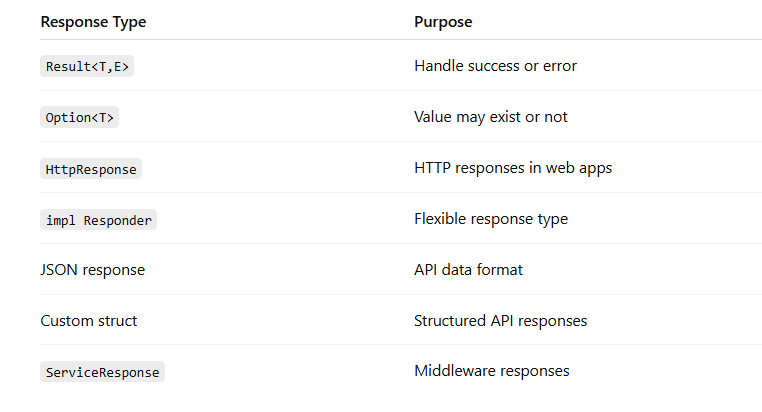Viewport: 762px width, 412px height.
Task: Click the Response Type column header
Action: click(93, 21)
